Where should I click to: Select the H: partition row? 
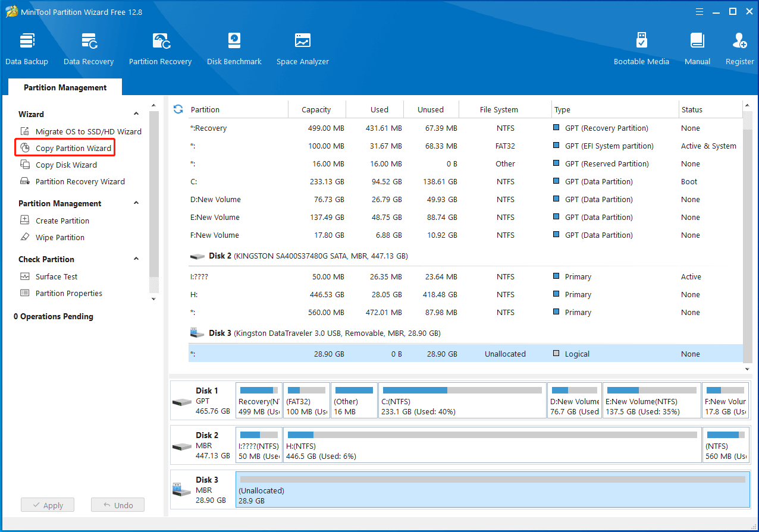(x=466, y=294)
